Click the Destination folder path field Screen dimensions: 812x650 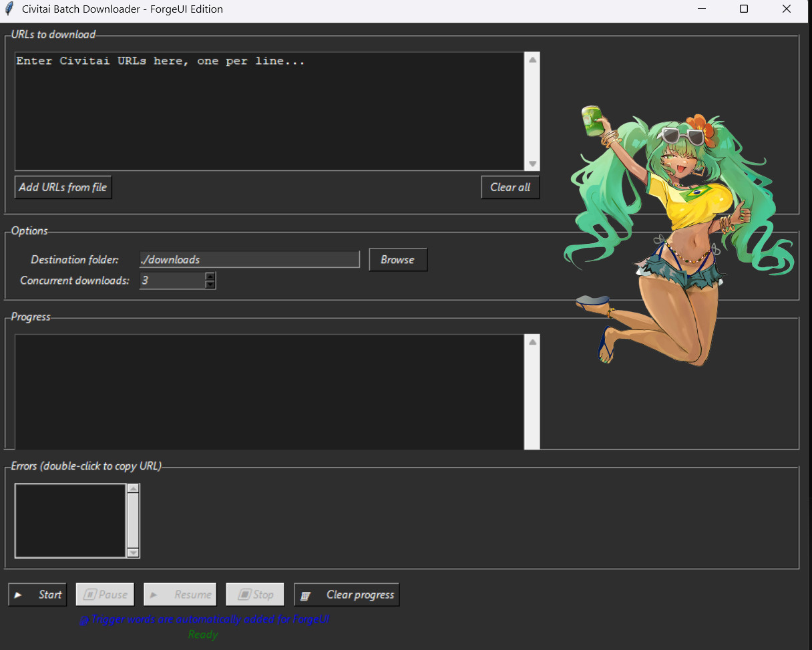point(249,260)
